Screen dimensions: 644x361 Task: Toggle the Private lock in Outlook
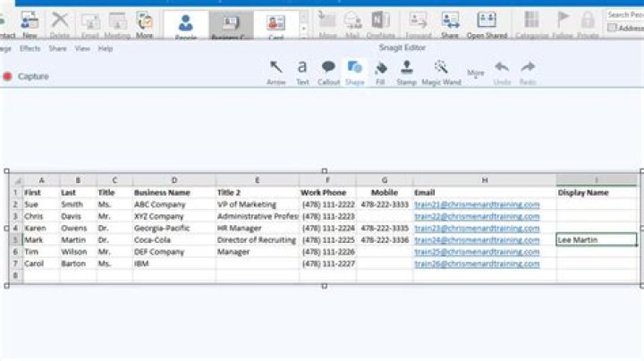[588, 25]
